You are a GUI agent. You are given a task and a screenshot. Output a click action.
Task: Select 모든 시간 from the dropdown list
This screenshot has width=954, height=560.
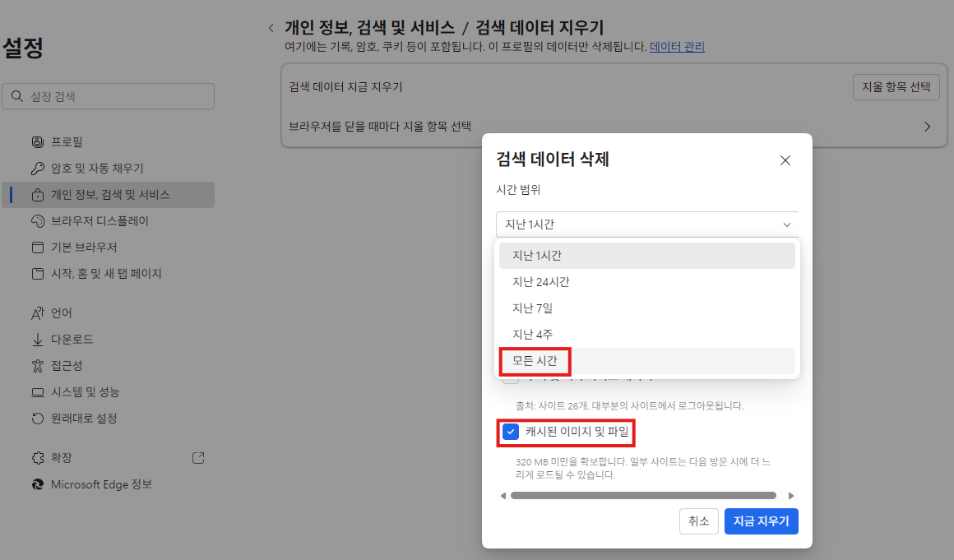535,361
